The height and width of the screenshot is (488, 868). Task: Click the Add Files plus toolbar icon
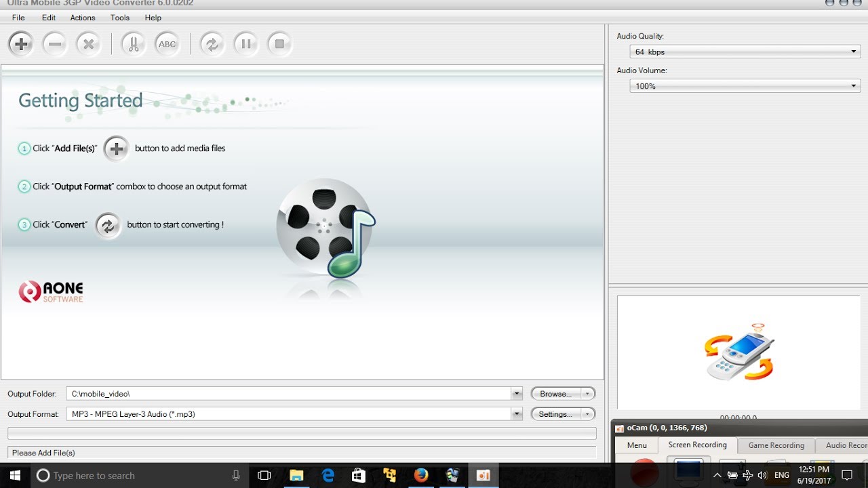[x=21, y=44]
